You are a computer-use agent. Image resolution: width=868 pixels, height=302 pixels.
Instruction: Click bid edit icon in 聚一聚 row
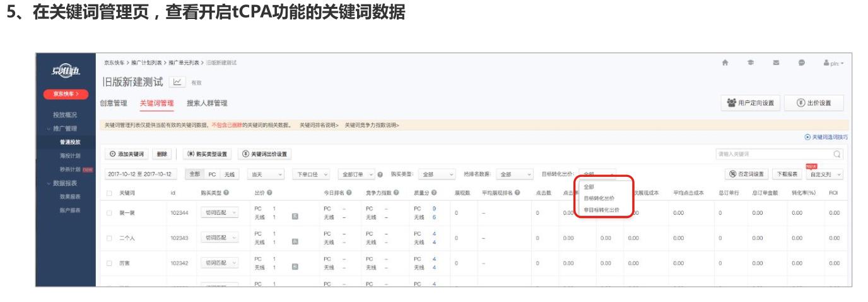pos(295,217)
